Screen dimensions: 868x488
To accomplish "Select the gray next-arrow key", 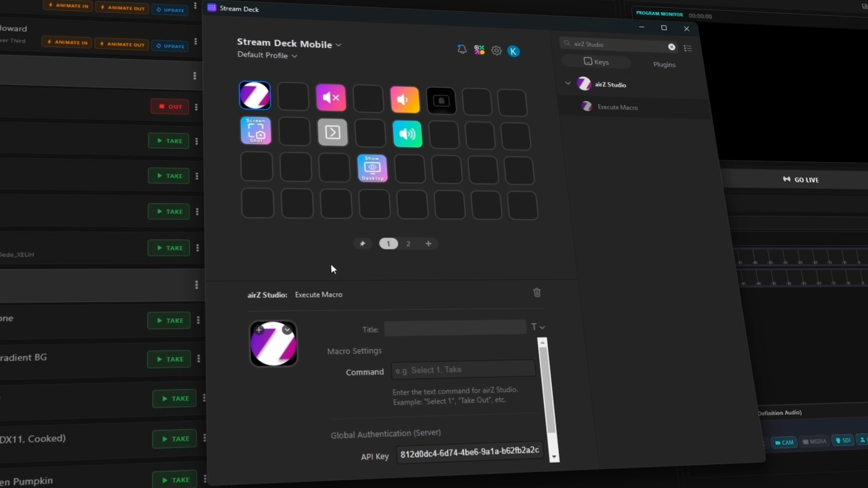I will point(333,132).
